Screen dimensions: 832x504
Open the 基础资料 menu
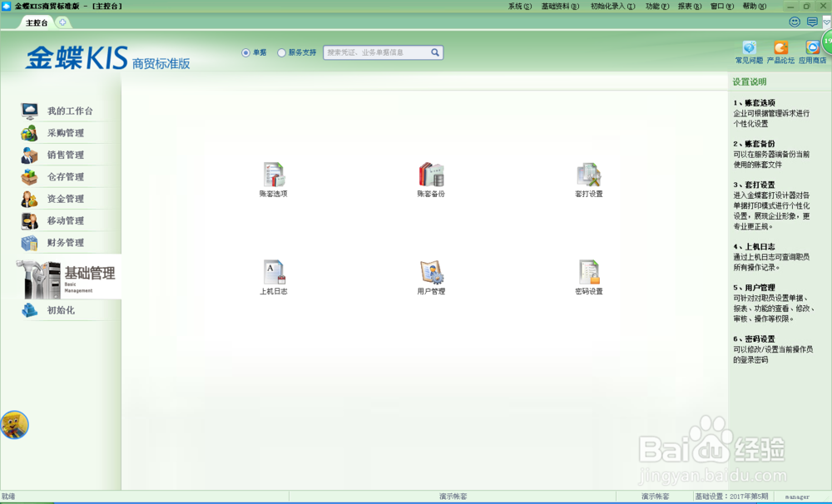click(560, 7)
